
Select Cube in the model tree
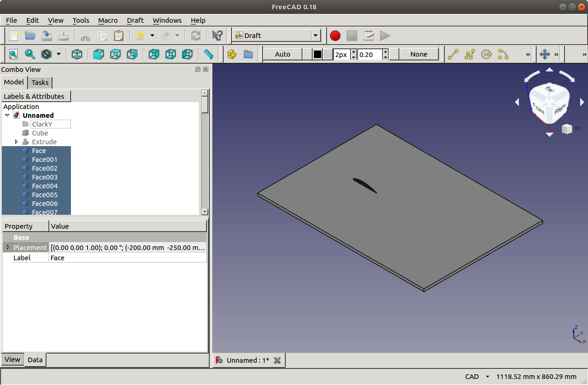coord(40,133)
